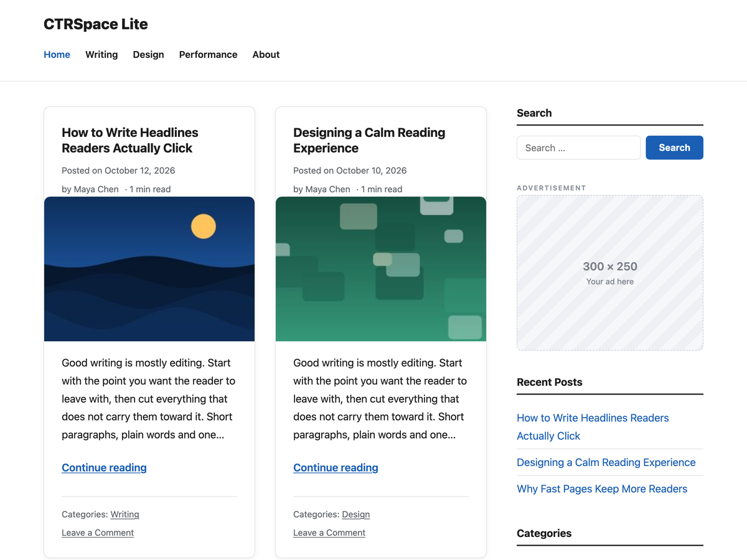Continue reading the headlines post
This screenshot has width=747, height=560.
104,468
